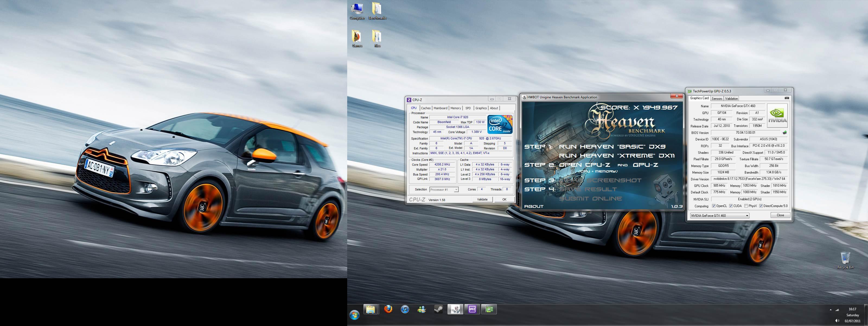Image resolution: width=868 pixels, height=326 pixels.
Task: Click the GPU-Z title bar icon
Action: 690,91
